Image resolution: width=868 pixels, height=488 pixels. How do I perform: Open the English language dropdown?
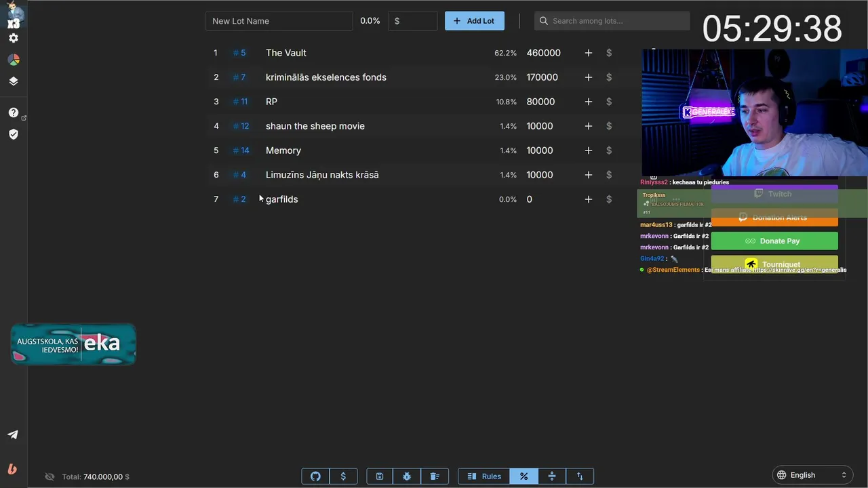[x=812, y=475]
